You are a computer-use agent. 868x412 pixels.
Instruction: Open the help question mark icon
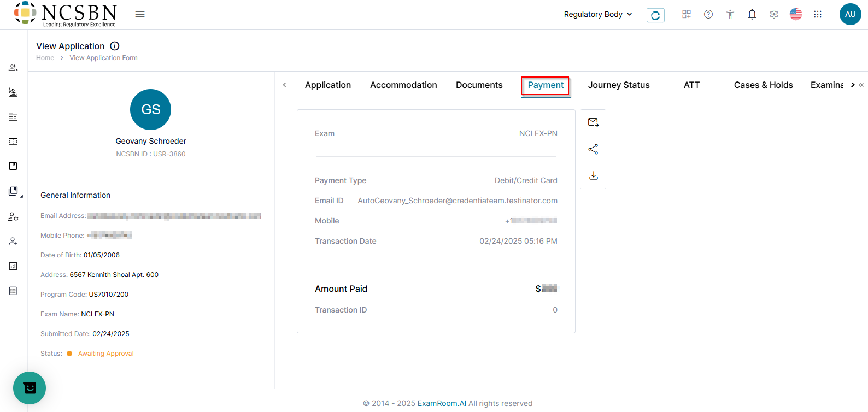pos(708,15)
